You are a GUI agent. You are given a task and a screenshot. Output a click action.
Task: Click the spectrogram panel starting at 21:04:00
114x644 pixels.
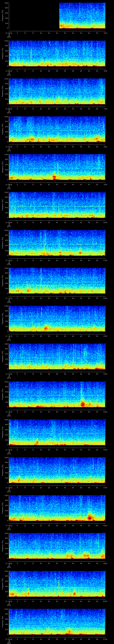(x=57, y=16)
